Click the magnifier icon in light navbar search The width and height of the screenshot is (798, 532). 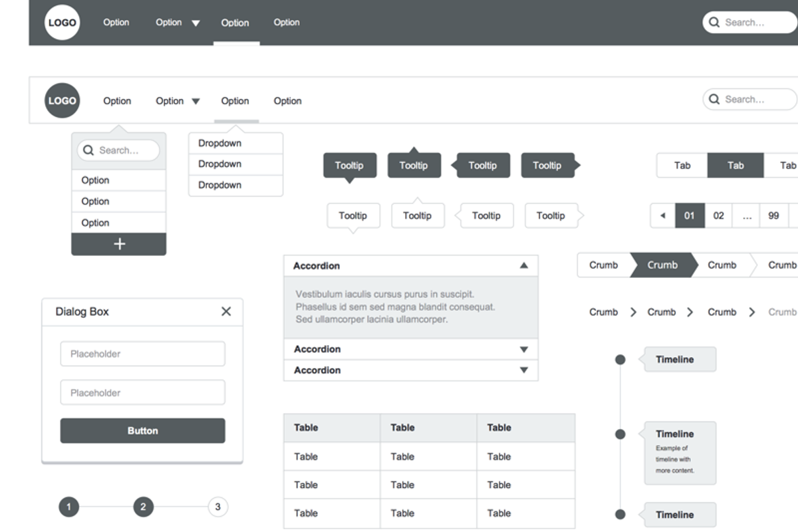point(714,99)
